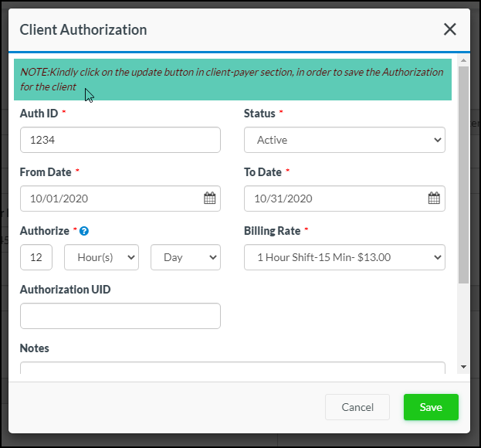Focus the Authorize quantity field showing 12
This screenshot has width=481, height=448.
pyautogui.click(x=36, y=257)
